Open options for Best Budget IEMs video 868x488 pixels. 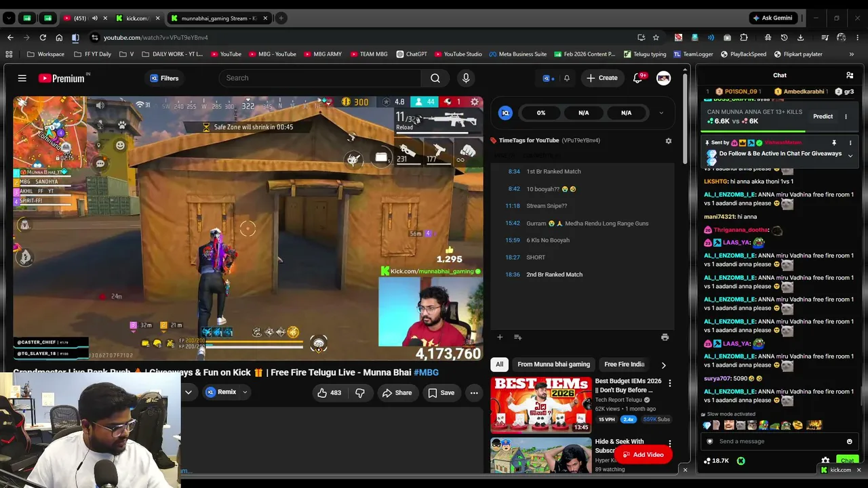pyautogui.click(x=670, y=384)
